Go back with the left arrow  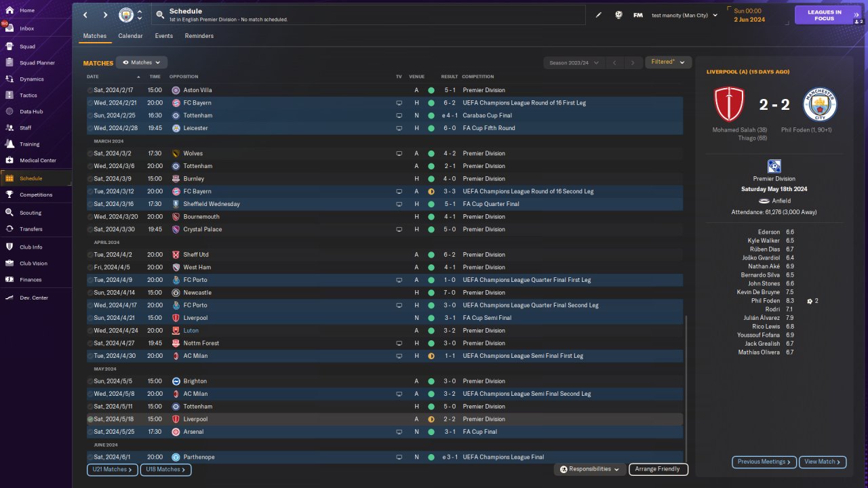point(85,15)
